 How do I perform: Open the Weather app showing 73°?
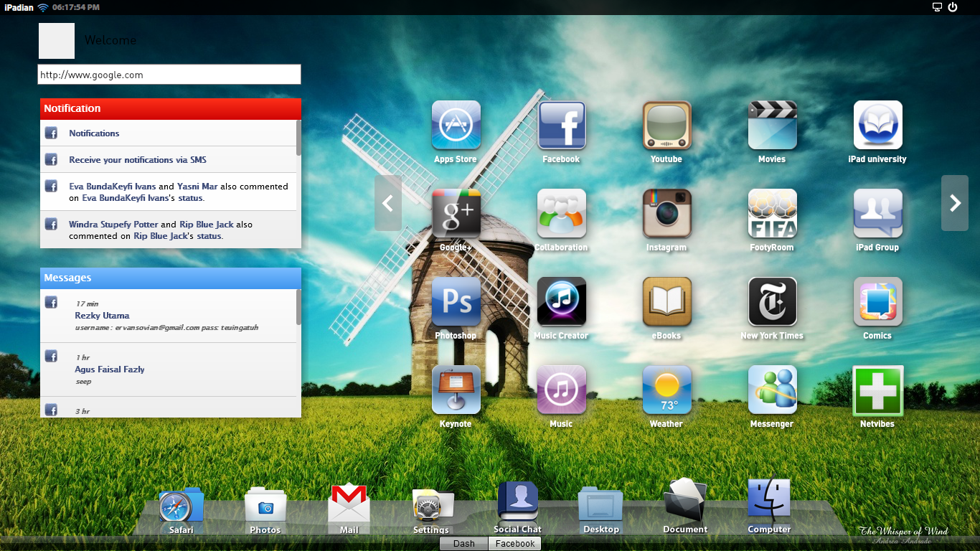coord(666,390)
